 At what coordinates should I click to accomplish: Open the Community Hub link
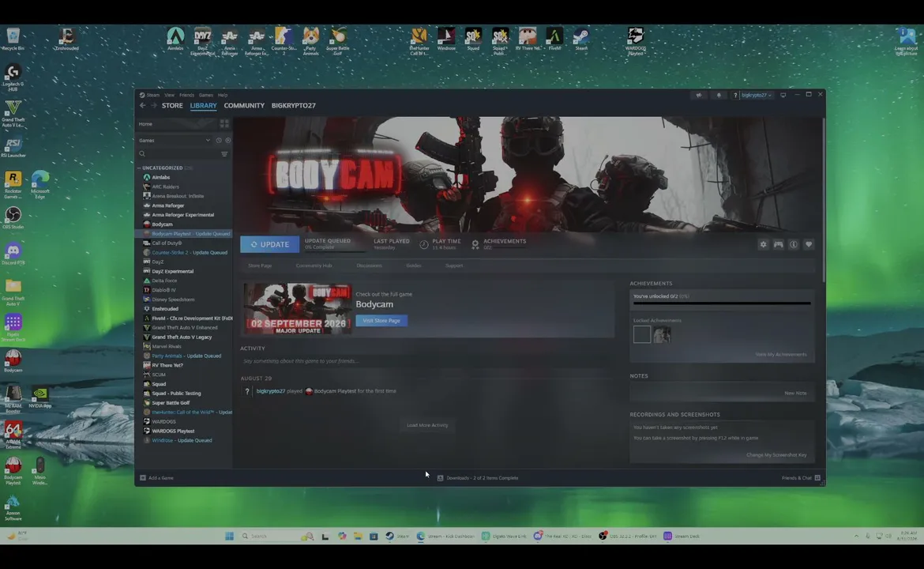click(x=314, y=266)
